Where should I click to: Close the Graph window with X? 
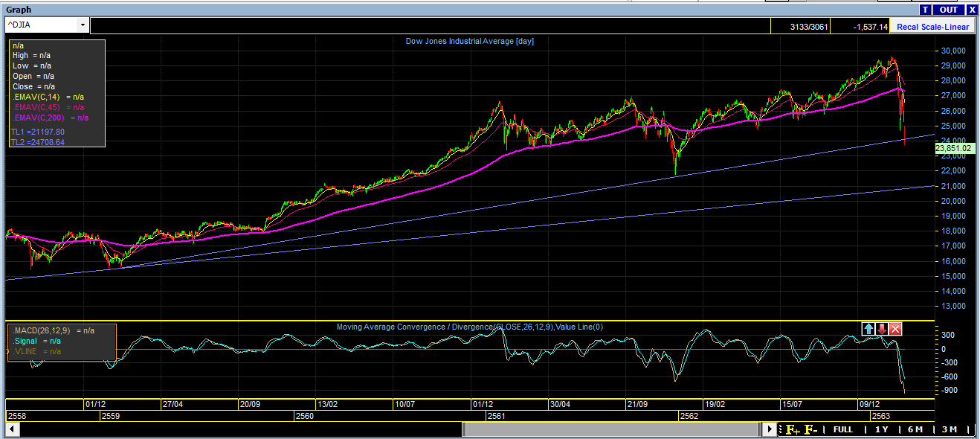pyautogui.click(x=971, y=10)
